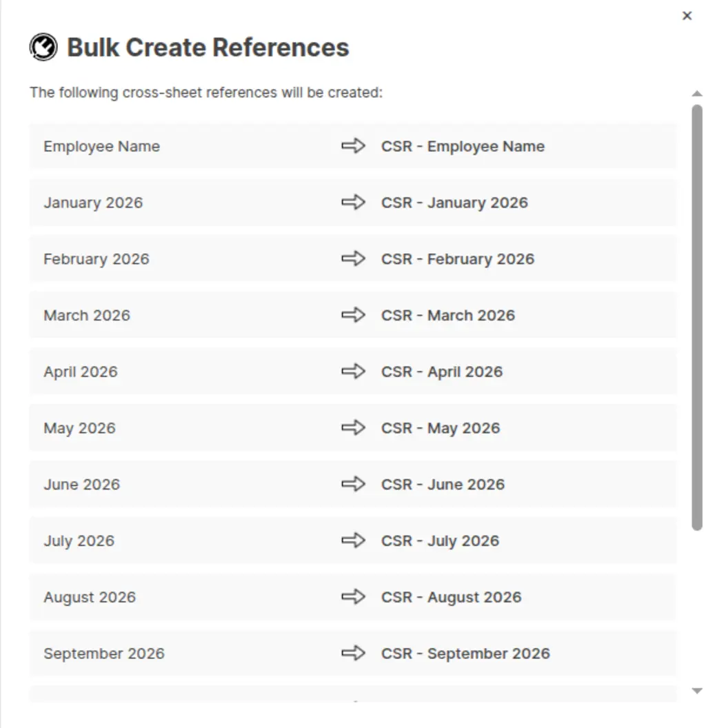
Task: Close the Bulk Create References dialog
Action: [x=687, y=16]
